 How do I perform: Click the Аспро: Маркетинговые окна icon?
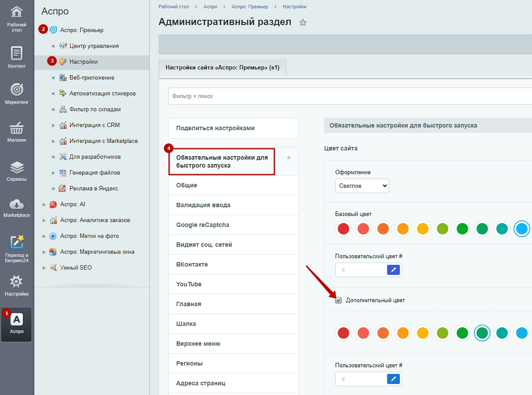point(53,252)
